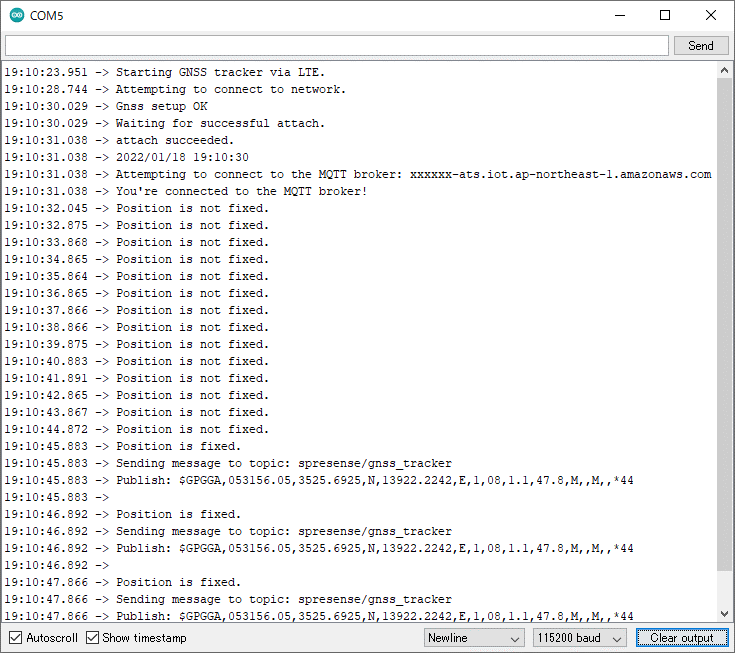The height and width of the screenshot is (653, 735).
Task: Uncheck the Show timestamp option
Action: [x=93, y=638]
